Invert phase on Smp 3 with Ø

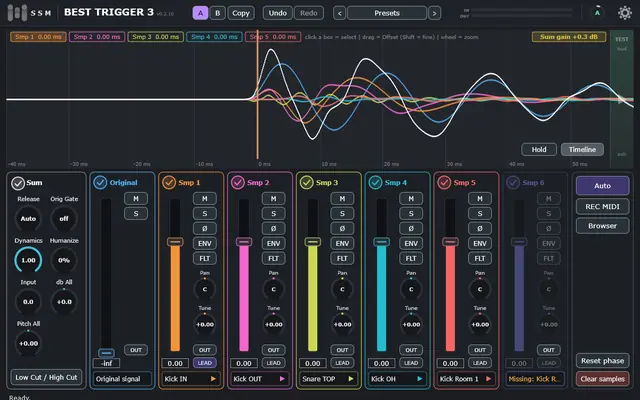(342, 229)
